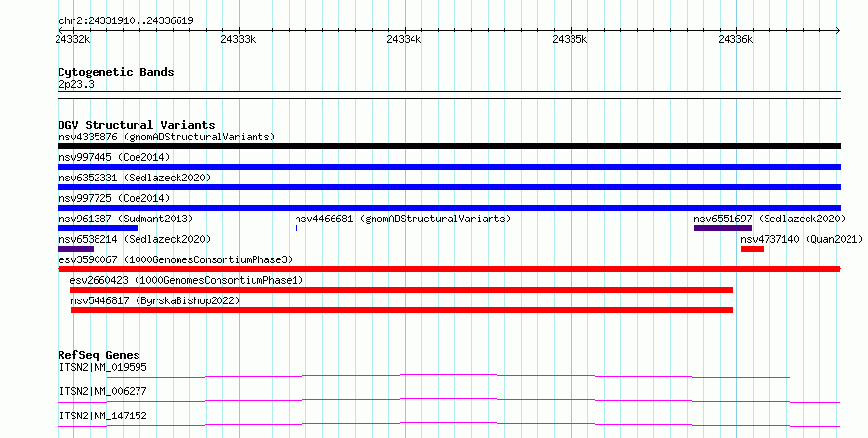Image resolution: width=868 pixels, height=438 pixels.
Task: Click the 24335k ruler tick label
Action: coord(571,39)
